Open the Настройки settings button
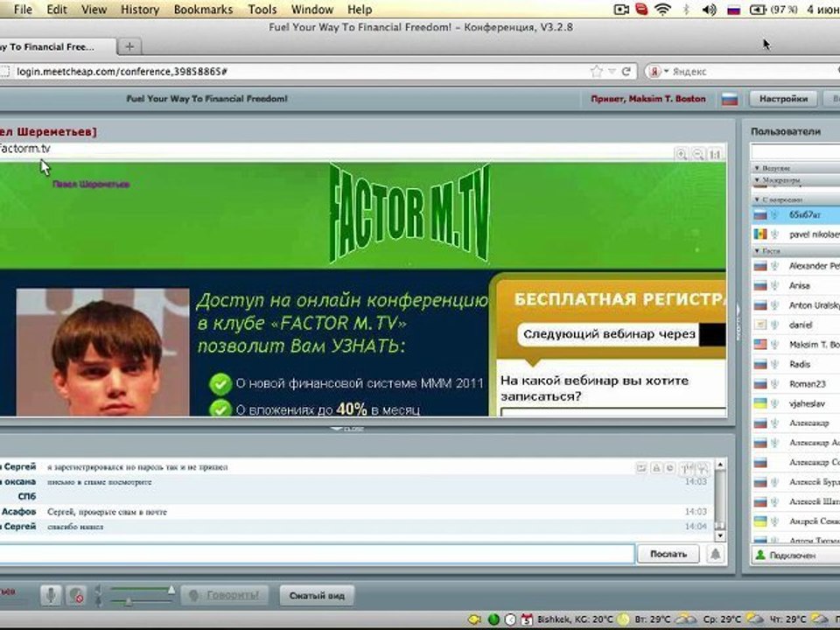 (782, 99)
